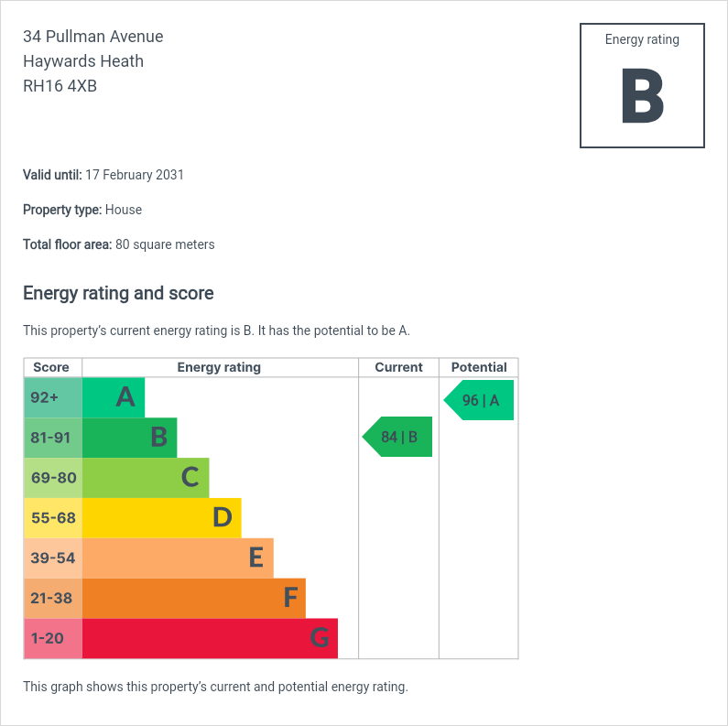Click the current rating arrow 84 | B
This screenshot has width=728, height=726.
[x=397, y=437]
